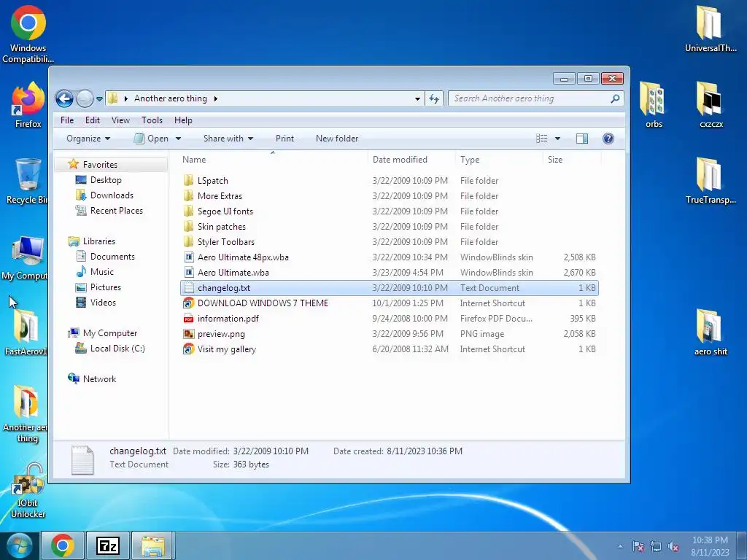Open the Windows Start orb
The width and height of the screenshot is (747, 560).
[19, 545]
